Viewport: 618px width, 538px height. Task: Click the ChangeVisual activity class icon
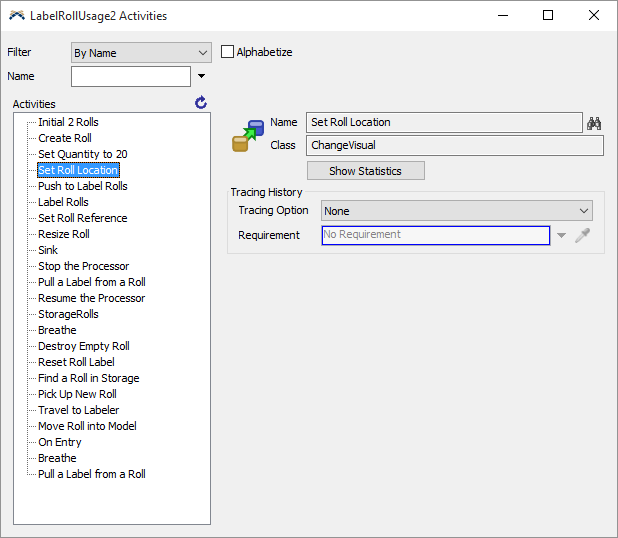coord(247,135)
